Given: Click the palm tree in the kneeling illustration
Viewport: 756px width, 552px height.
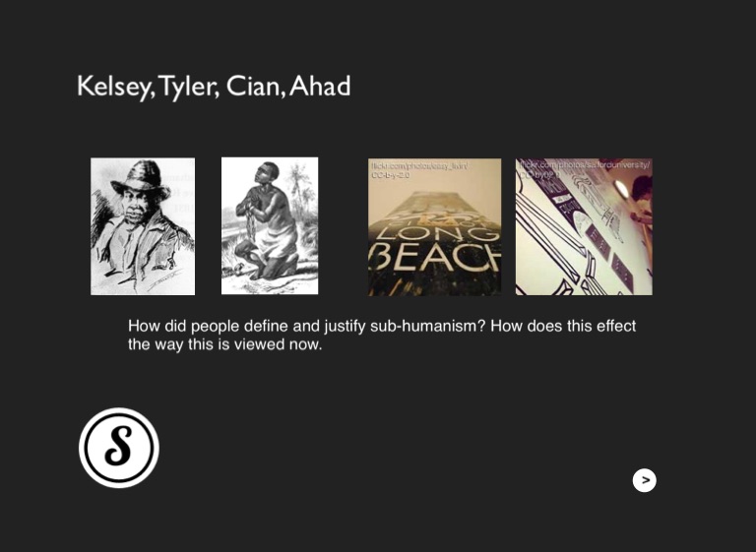Looking at the screenshot, I should [300, 193].
